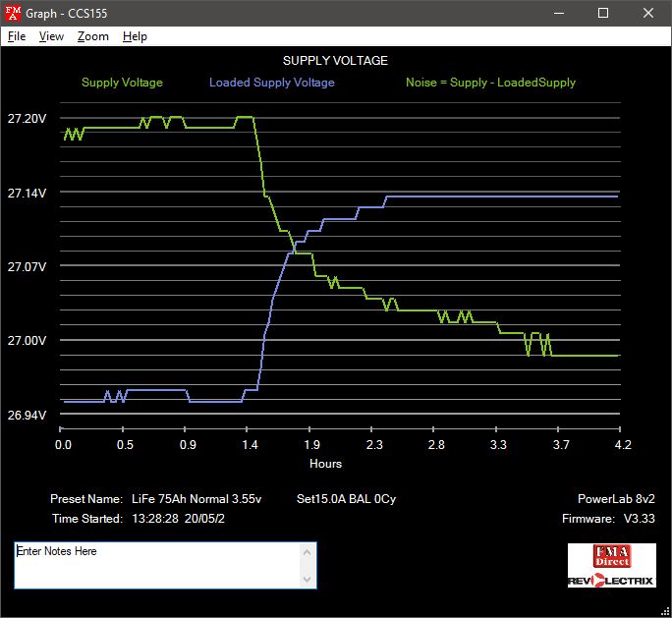Click the SUPPLY VOLTAGE graph title
The height and width of the screenshot is (618, 672).
[335, 61]
